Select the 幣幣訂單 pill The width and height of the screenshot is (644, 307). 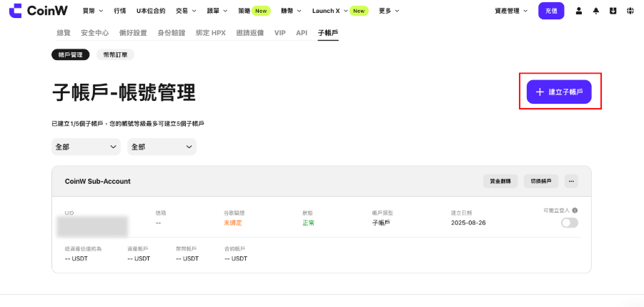click(115, 54)
